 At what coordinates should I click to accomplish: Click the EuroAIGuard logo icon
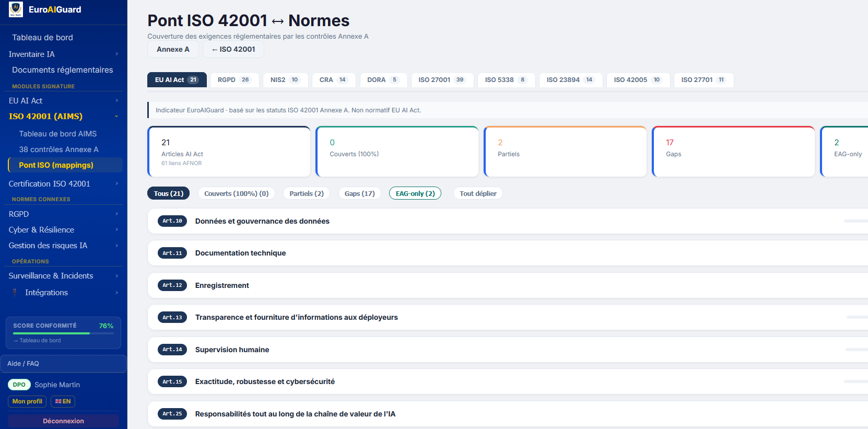tap(16, 9)
